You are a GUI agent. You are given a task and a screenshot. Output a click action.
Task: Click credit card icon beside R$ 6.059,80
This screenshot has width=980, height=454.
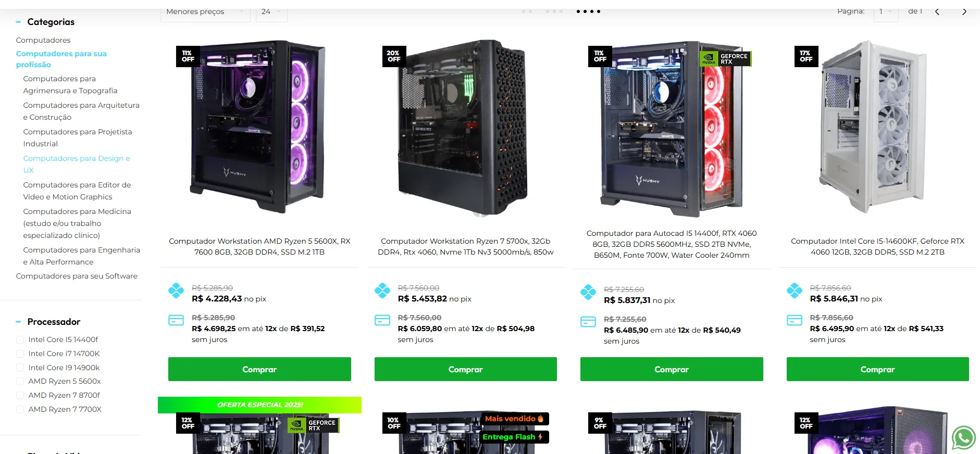382,320
